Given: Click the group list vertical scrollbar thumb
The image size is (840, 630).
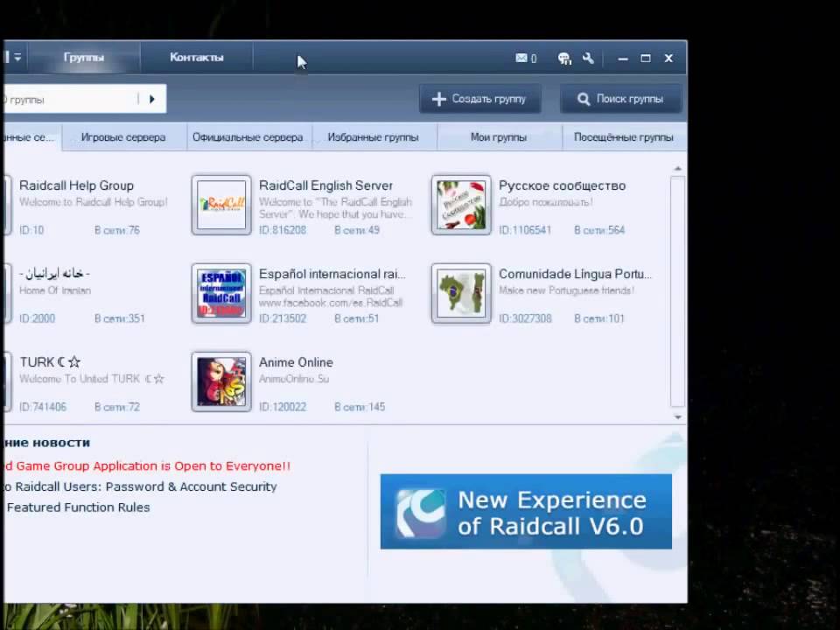Looking at the screenshot, I should tap(677, 291).
